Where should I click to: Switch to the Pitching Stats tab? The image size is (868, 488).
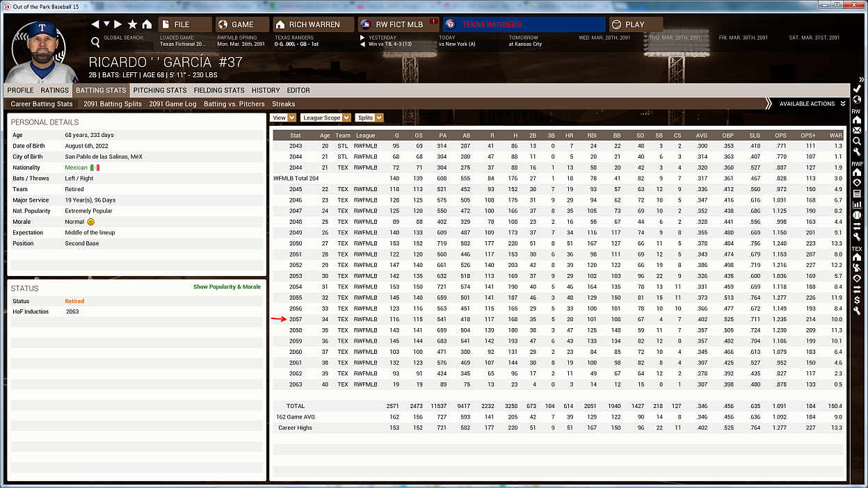pos(160,90)
